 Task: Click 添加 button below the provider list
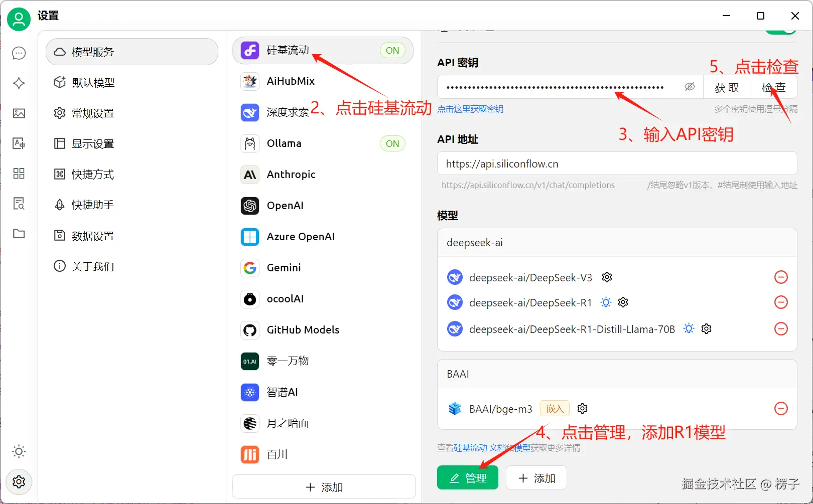click(324, 487)
